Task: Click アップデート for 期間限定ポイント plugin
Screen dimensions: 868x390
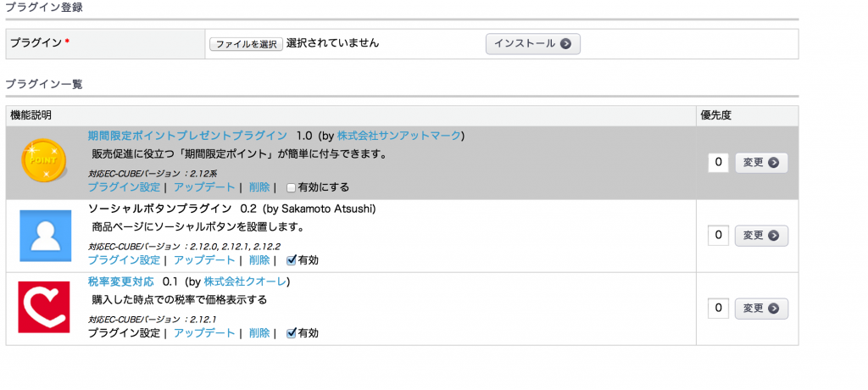Action: coord(204,187)
